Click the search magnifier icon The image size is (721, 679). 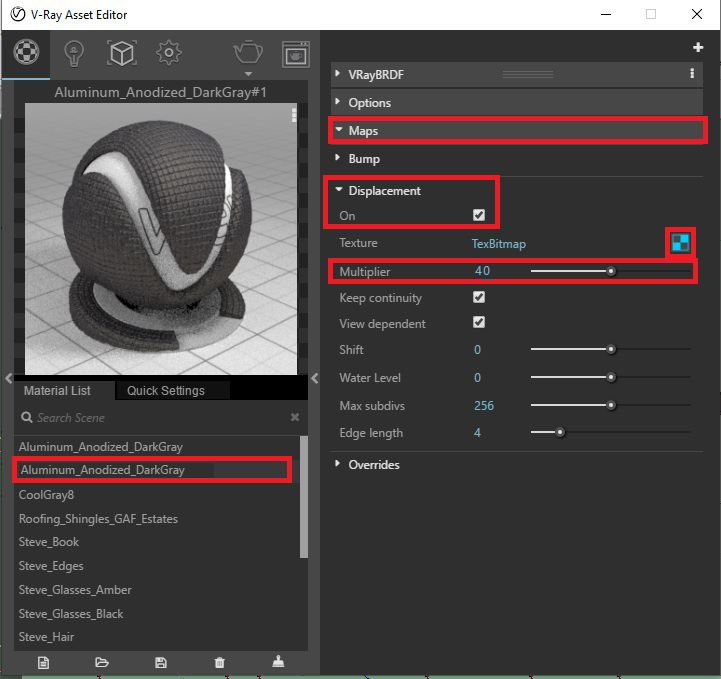pos(27,417)
